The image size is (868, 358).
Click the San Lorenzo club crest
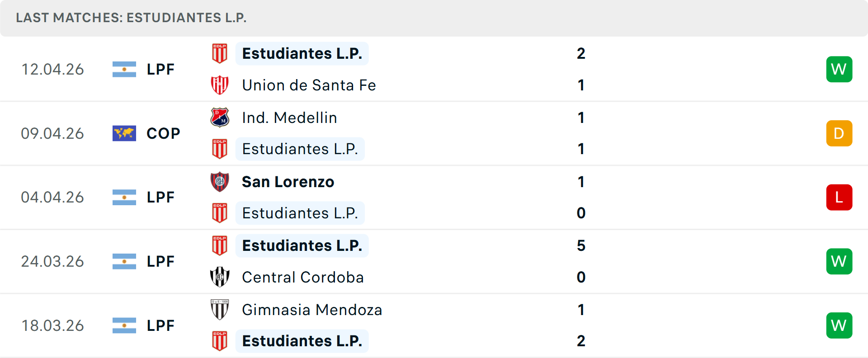(x=220, y=182)
